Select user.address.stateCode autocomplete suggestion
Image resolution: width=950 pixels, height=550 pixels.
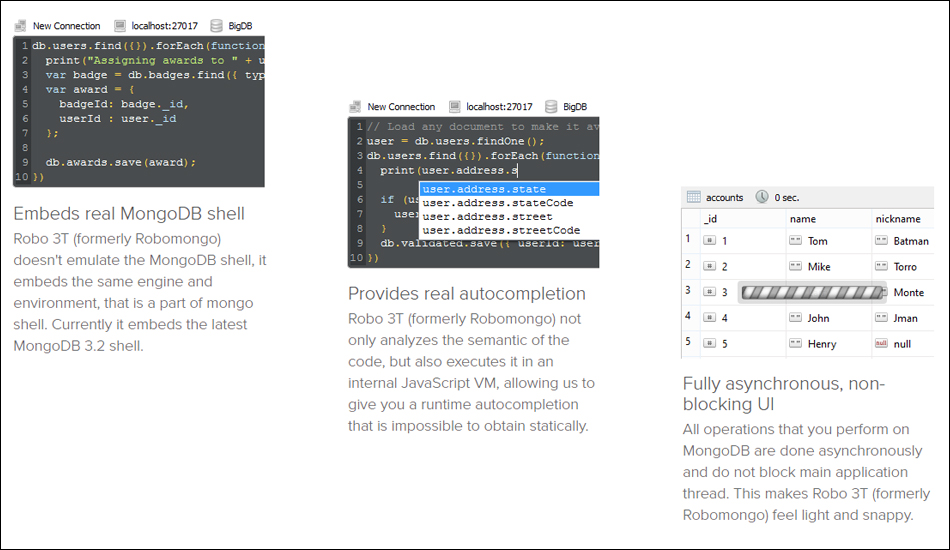click(510, 203)
